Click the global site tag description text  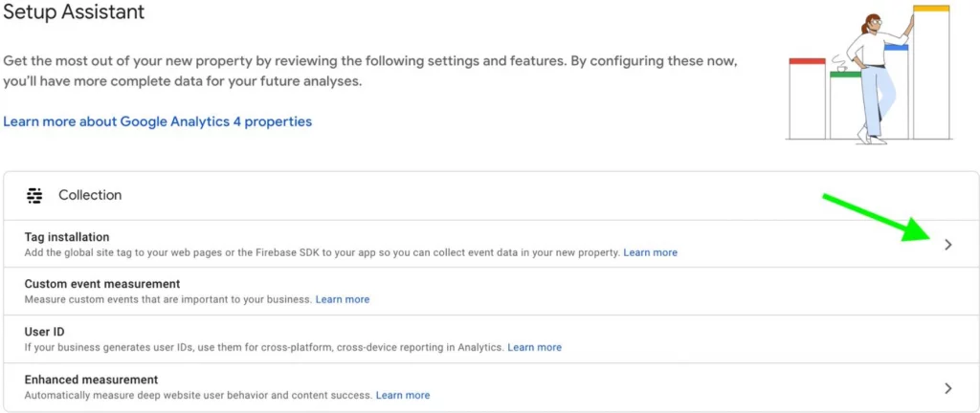click(x=323, y=252)
